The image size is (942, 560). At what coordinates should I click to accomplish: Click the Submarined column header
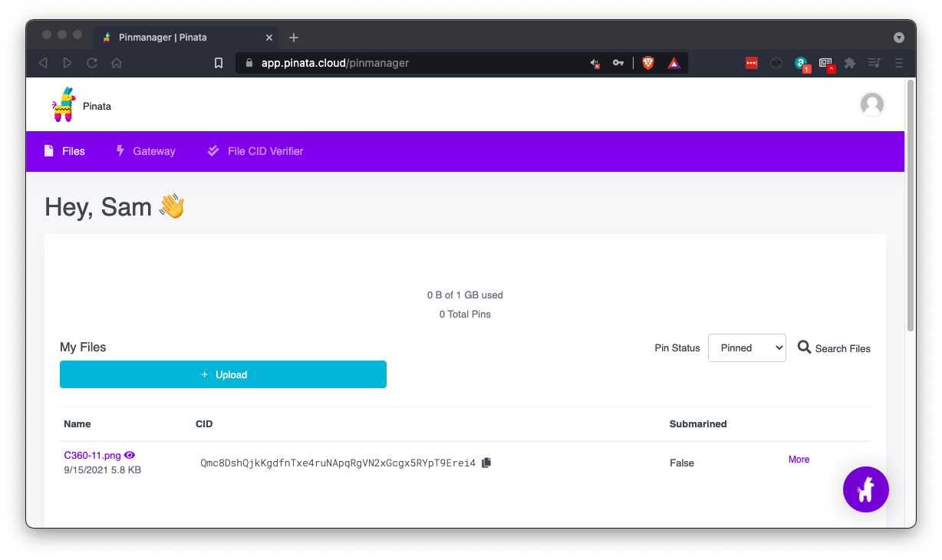tap(698, 423)
